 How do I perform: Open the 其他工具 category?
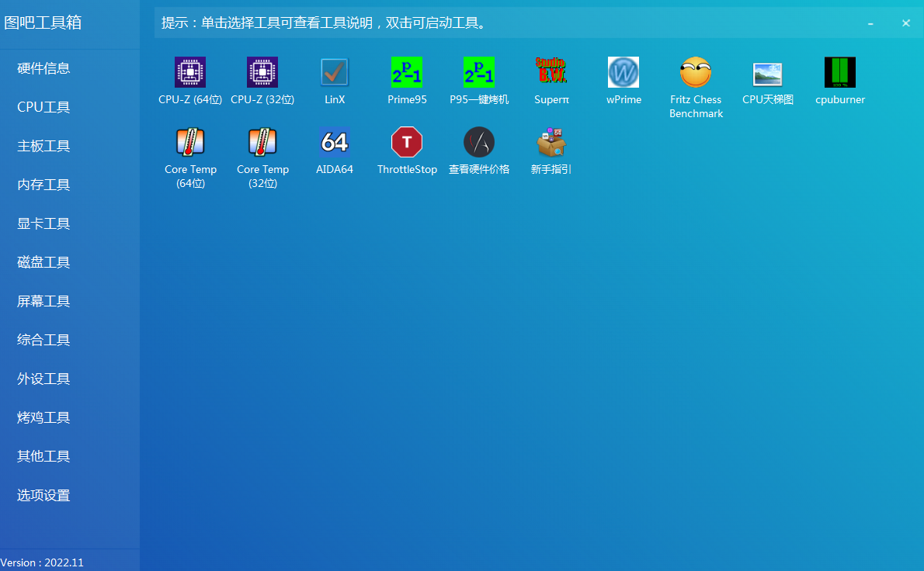click(x=43, y=456)
